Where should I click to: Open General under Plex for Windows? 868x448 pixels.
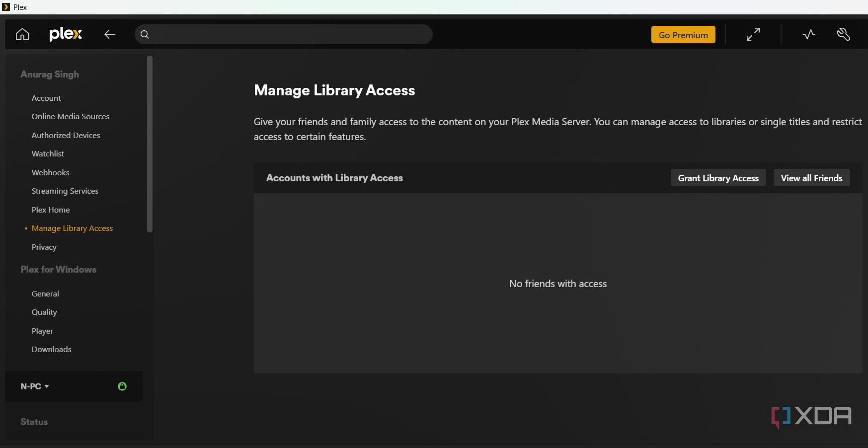[45, 294]
